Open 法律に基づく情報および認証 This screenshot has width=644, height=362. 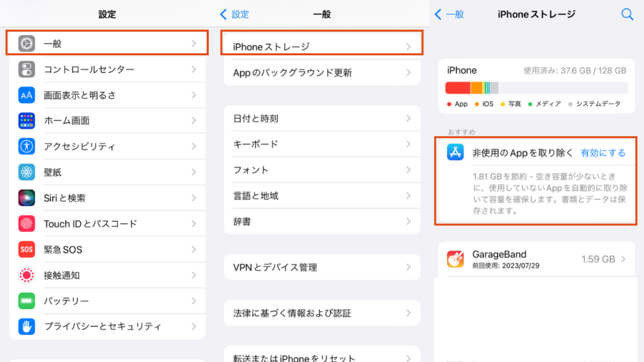(322, 313)
